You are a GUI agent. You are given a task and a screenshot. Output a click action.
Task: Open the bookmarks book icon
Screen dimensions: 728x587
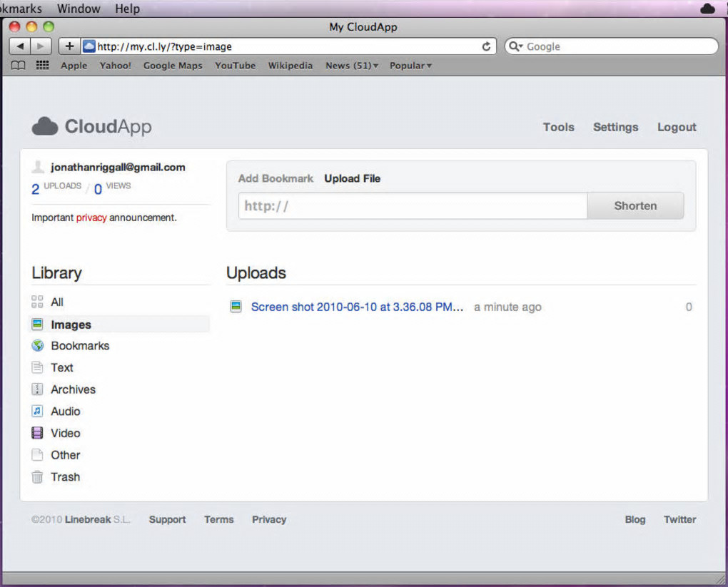(18, 66)
